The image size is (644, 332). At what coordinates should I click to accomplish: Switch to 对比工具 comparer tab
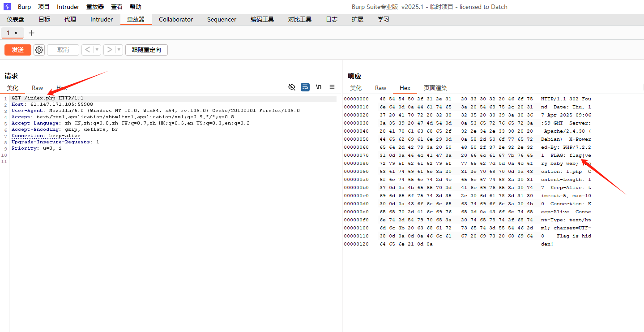[x=300, y=19]
